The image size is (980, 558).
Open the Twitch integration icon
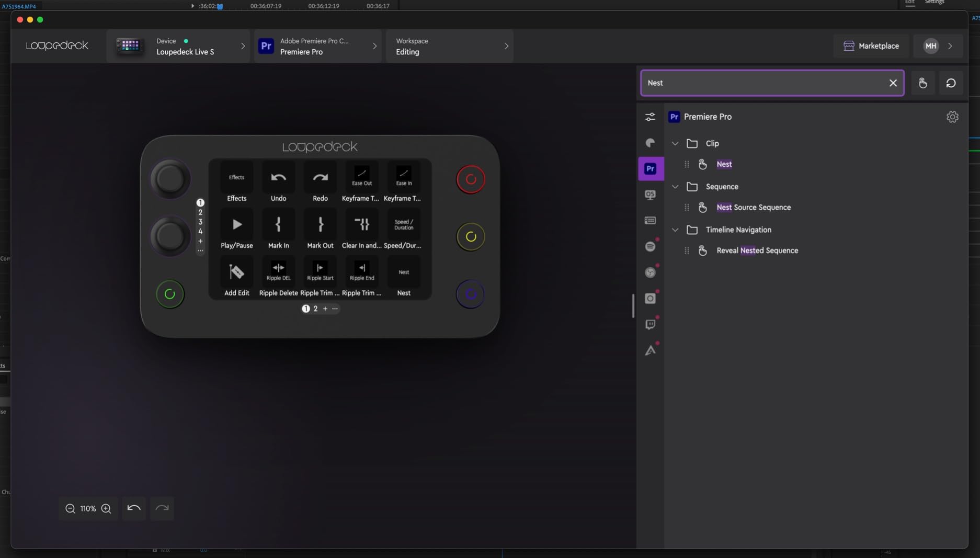point(650,324)
